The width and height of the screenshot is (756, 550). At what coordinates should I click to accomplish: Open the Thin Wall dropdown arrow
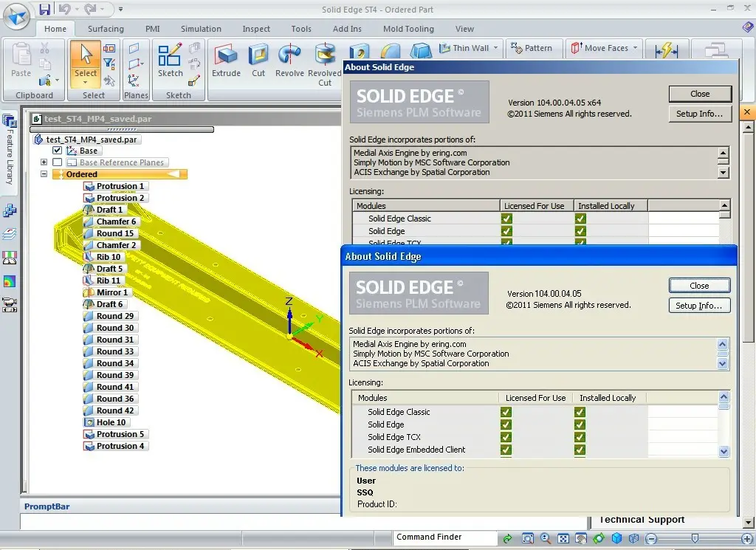(x=495, y=48)
